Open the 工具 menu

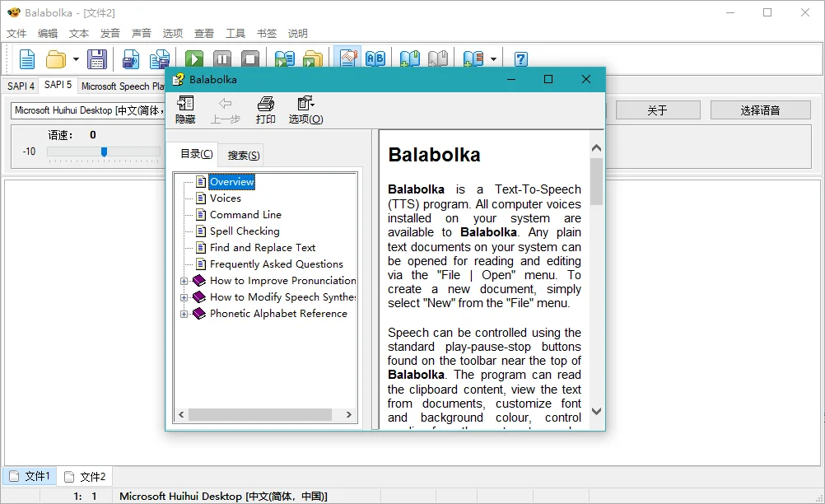[235, 34]
